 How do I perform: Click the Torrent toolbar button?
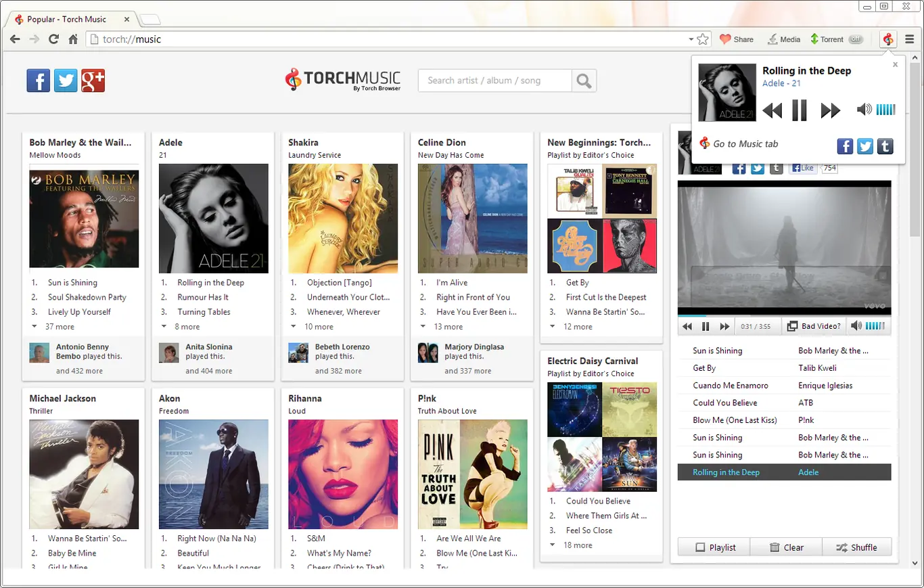click(x=827, y=39)
